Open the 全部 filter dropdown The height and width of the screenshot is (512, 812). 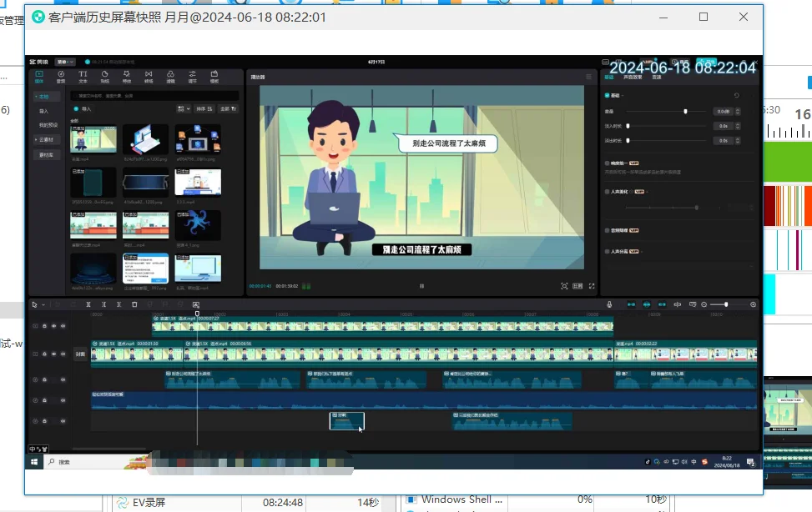(x=229, y=108)
